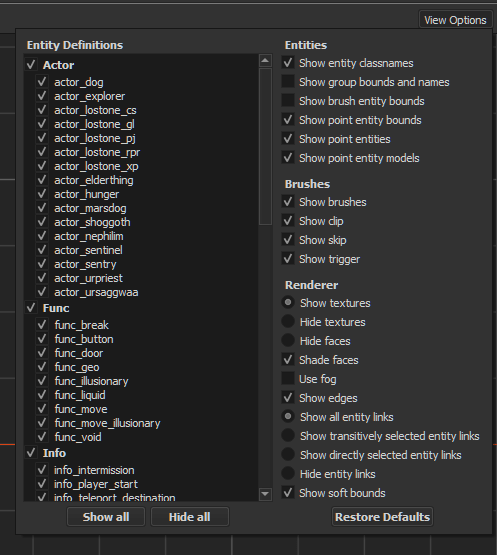The width and height of the screenshot is (497, 555).
Task: Turn on the Use fog option
Action: pos(288,378)
